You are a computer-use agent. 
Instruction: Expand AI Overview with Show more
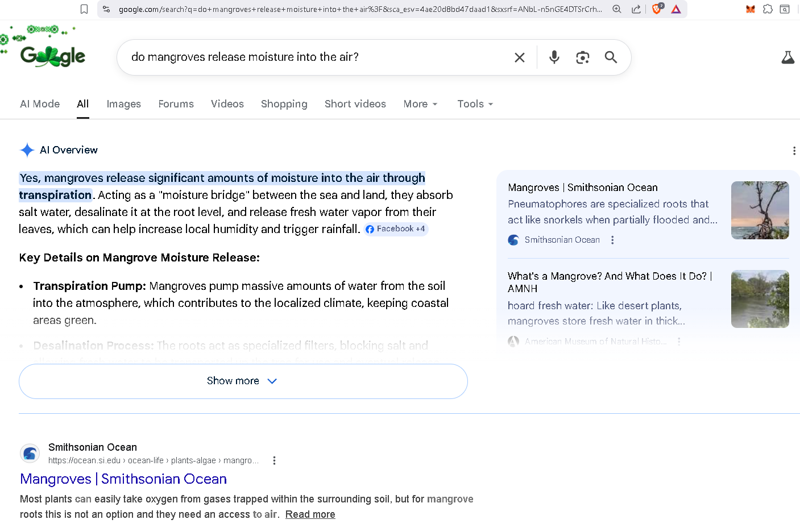(x=243, y=381)
